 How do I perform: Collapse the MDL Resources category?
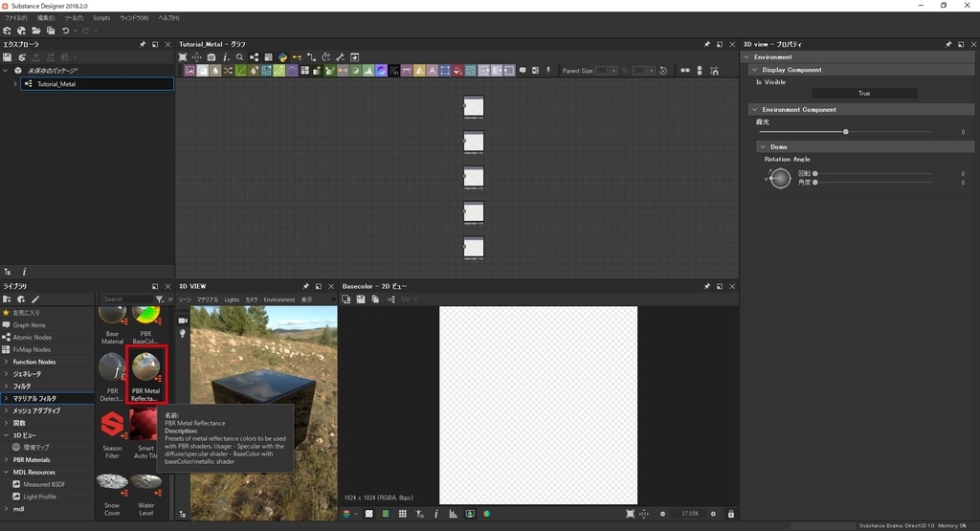(x=7, y=473)
